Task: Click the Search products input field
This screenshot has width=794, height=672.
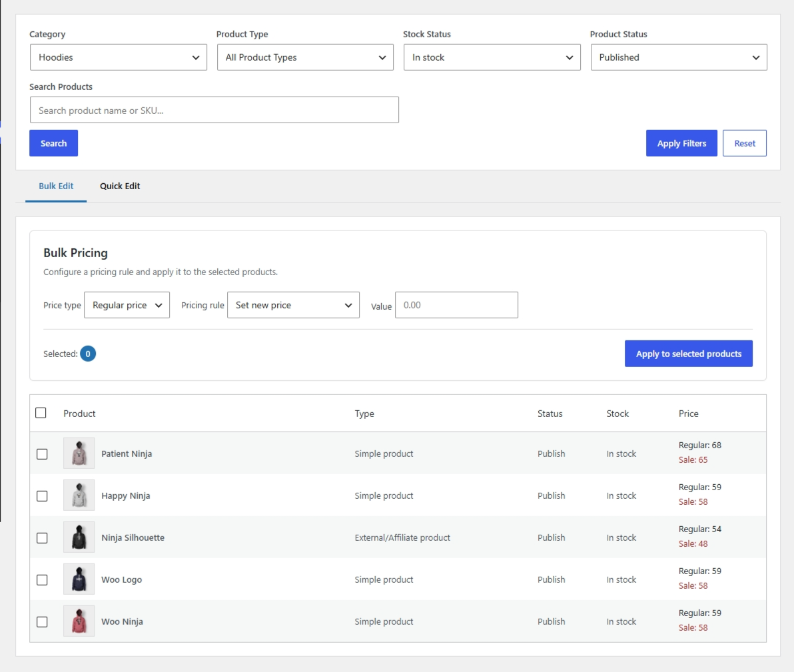Action: tap(214, 110)
